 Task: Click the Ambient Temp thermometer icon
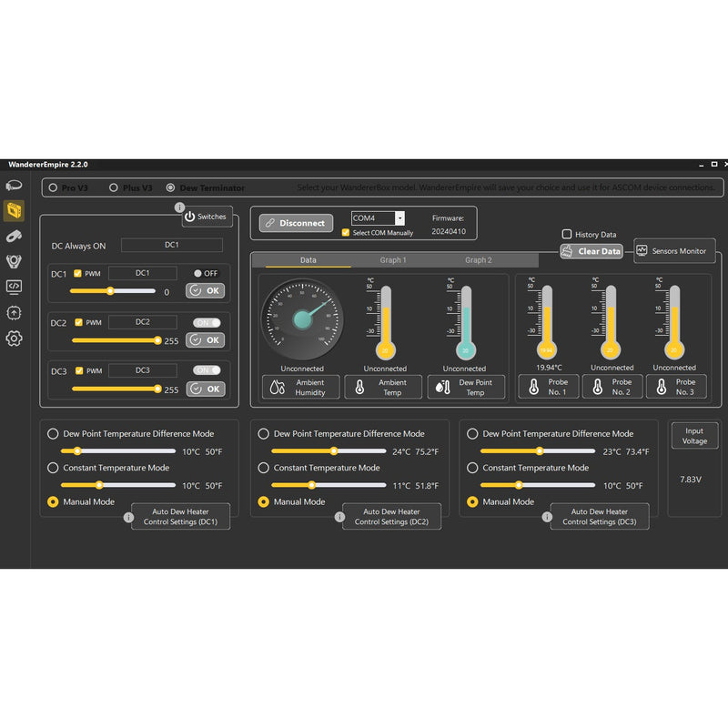pyautogui.click(x=359, y=388)
